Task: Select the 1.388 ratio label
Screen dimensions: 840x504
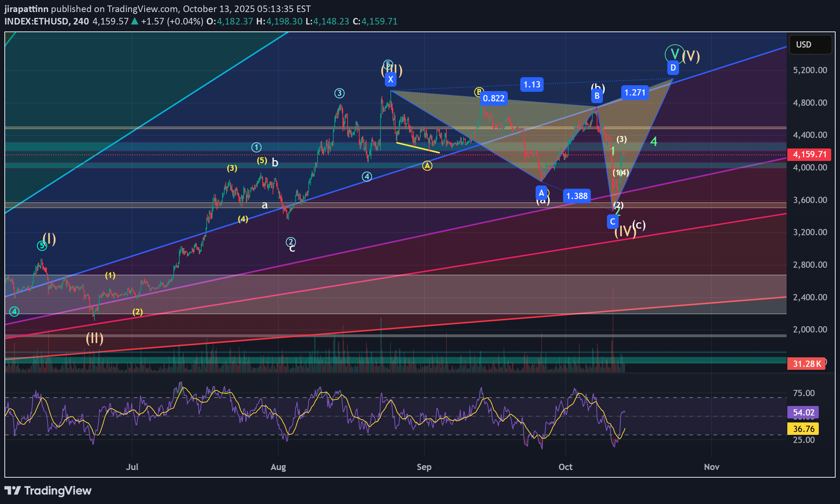Action: click(577, 196)
